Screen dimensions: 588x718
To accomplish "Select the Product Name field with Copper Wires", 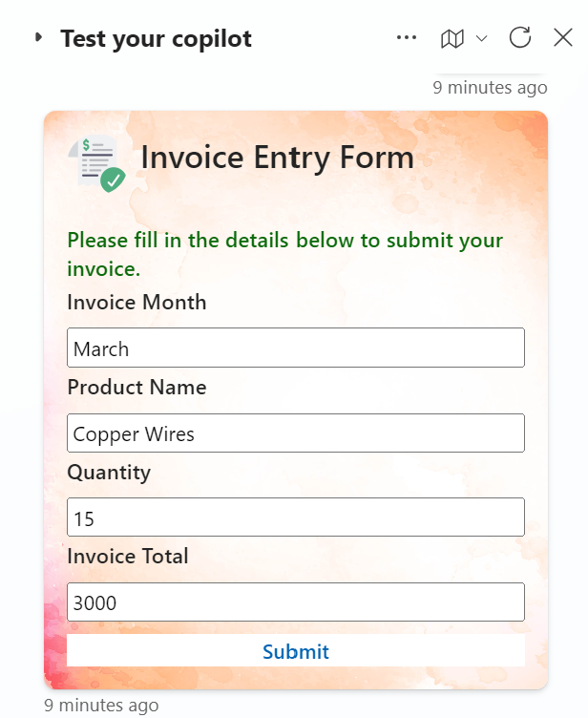I will (x=296, y=433).
